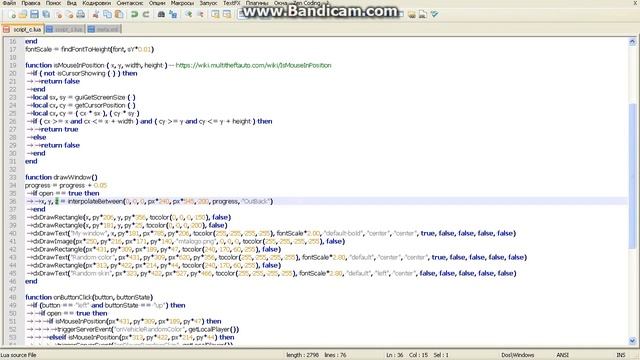Create a new document via toolbar icon
This screenshot has width=640, height=360.
click(12, 15)
